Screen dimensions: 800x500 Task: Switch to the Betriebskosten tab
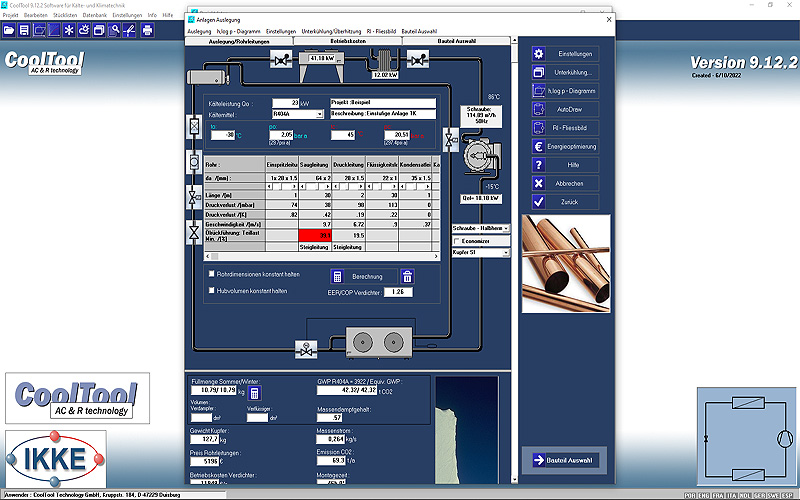[350, 41]
